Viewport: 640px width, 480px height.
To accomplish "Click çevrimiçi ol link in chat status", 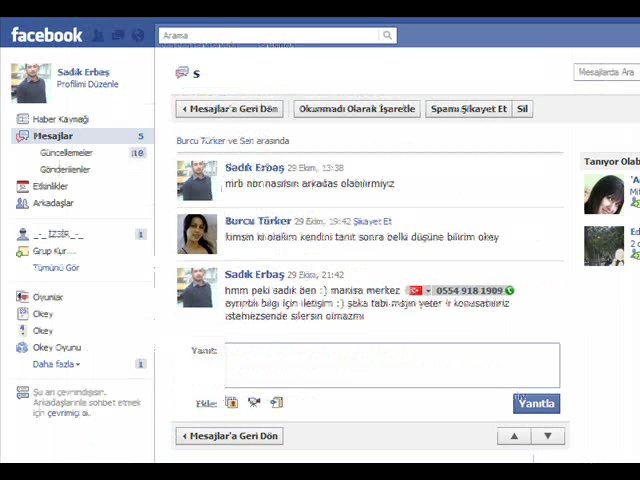I will tap(67, 413).
